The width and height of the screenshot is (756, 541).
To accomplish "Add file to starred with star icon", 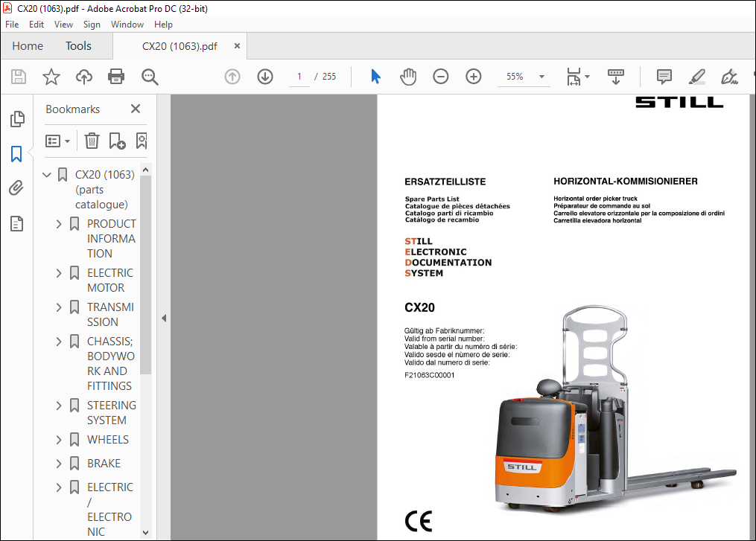I will 51,77.
